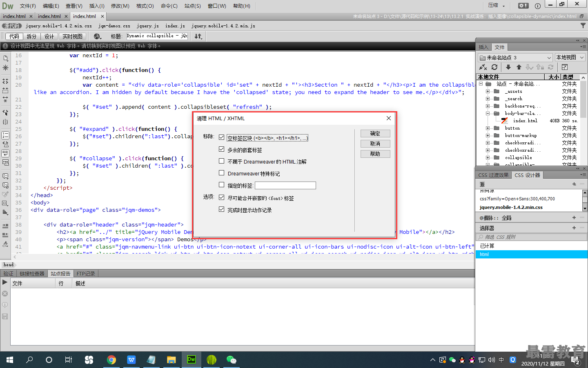Viewport: 588px width, 368px height.
Task: Open browser preview globe icon
Action: pos(97,36)
